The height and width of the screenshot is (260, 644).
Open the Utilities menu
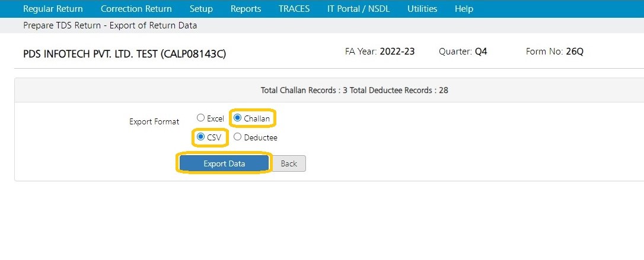click(x=422, y=9)
